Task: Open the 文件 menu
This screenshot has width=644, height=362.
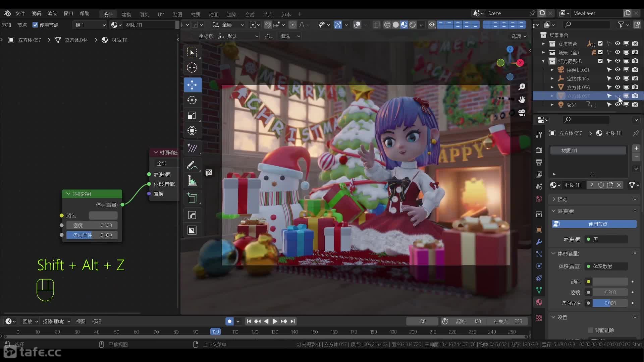Action: click(20, 13)
